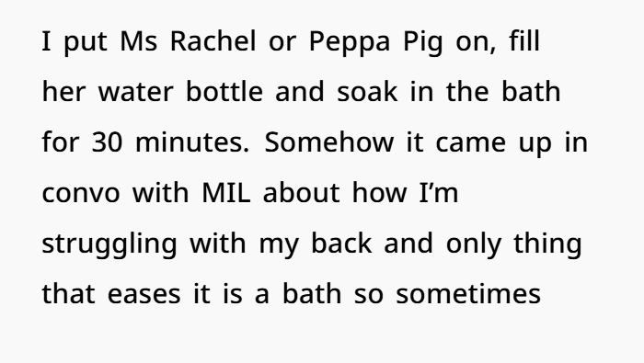Screen dimensions: 644x363
Task: Click the word "came" in third line
Action: click(470, 142)
